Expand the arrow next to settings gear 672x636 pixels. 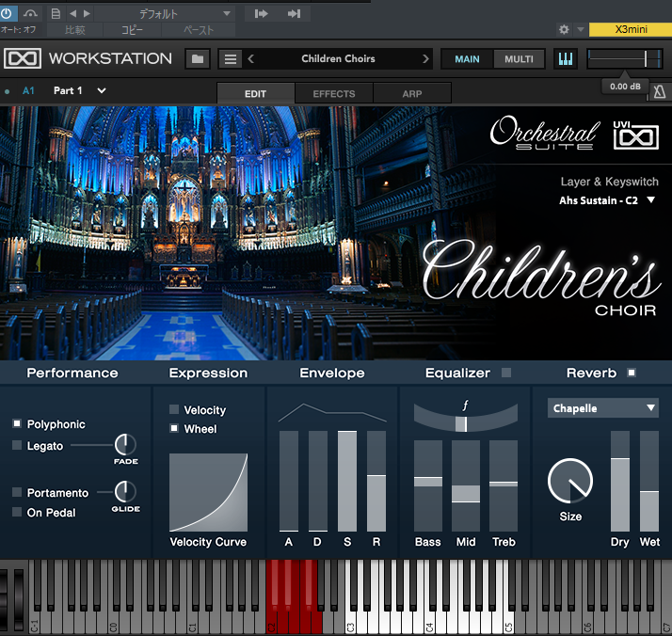pyautogui.click(x=581, y=29)
